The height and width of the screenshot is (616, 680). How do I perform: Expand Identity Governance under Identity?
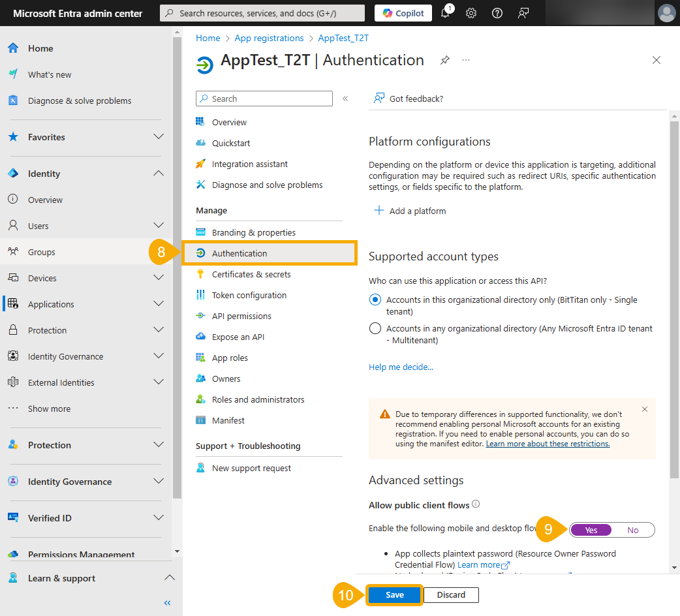(x=159, y=356)
